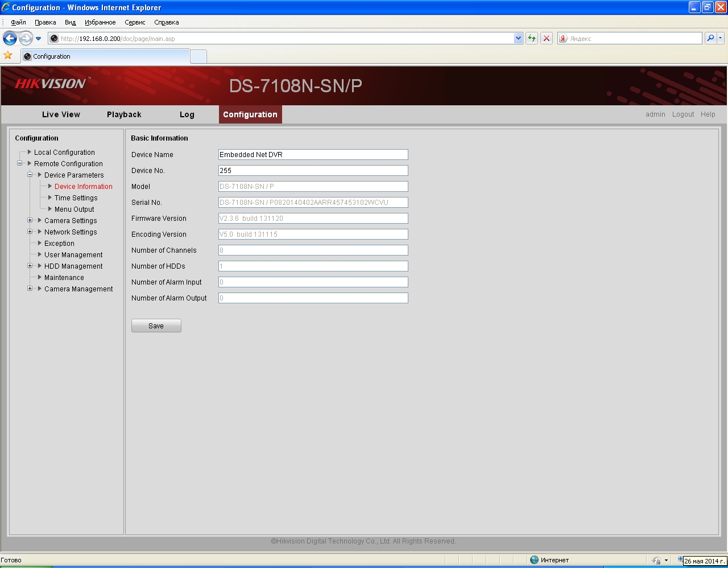Click the Интернет zone globe icon
Image resolution: width=728 pixels, height=568 pixels.
[x=534, y=559]
